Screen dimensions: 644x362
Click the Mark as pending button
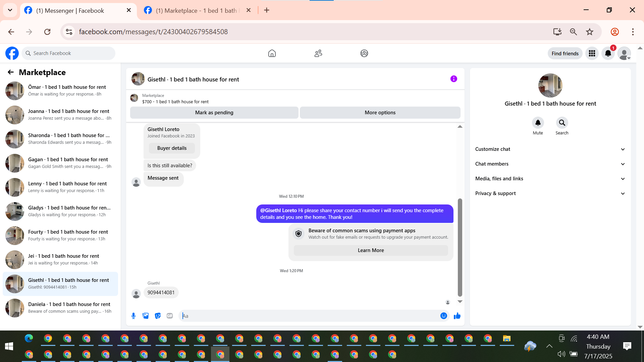coord(214,113)
